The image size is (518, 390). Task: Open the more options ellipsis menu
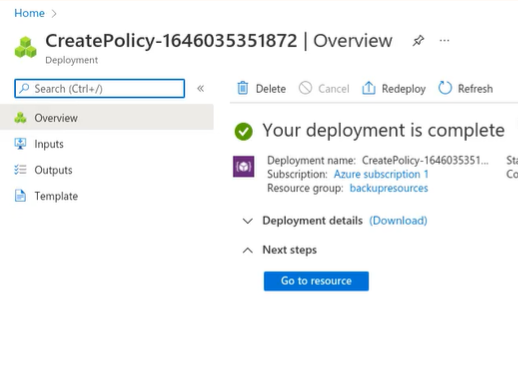[444, 41]
